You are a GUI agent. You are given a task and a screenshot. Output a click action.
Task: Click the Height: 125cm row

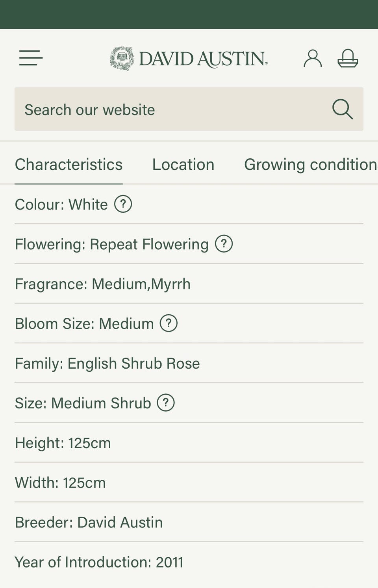(189, 443)
